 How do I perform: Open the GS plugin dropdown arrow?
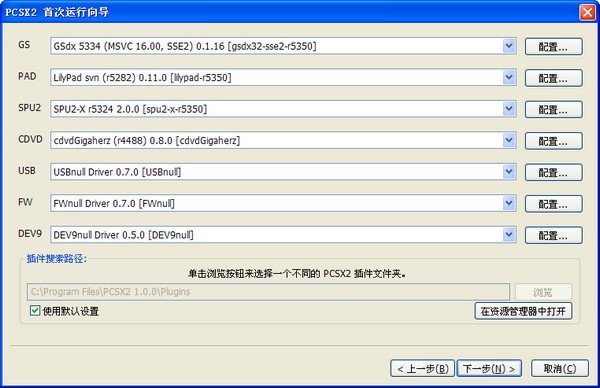(509, 46)
